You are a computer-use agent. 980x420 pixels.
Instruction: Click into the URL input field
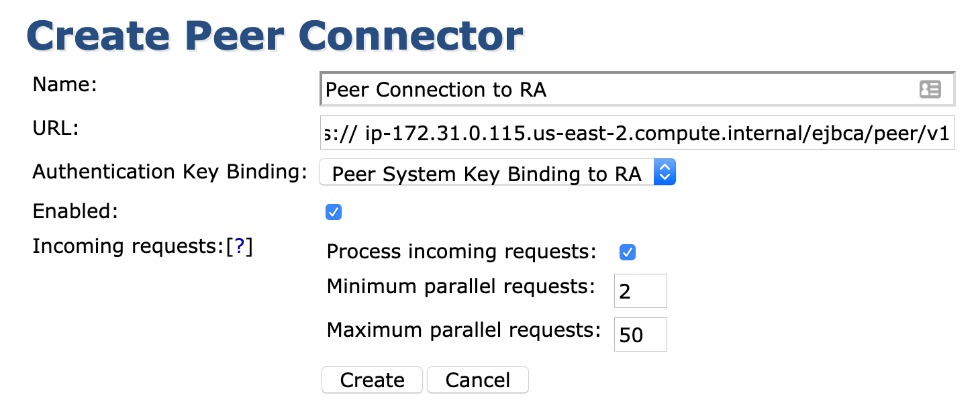638,135
